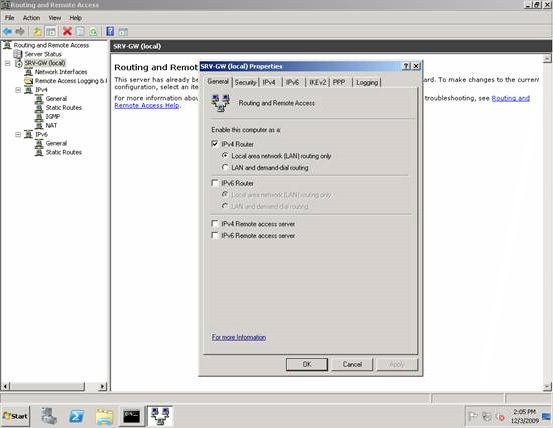553x428 pixels.
Task: Select Server Status in the tree
Action: point(43,54)
